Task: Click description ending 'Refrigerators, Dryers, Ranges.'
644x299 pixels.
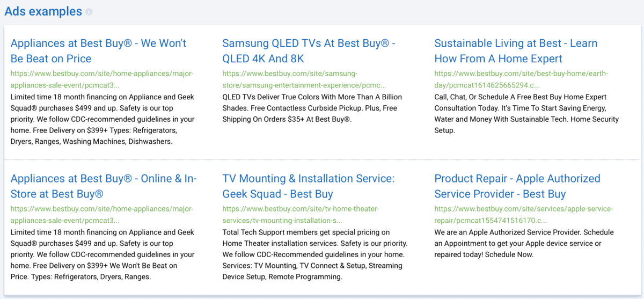Action: click(x=103, y=254)
